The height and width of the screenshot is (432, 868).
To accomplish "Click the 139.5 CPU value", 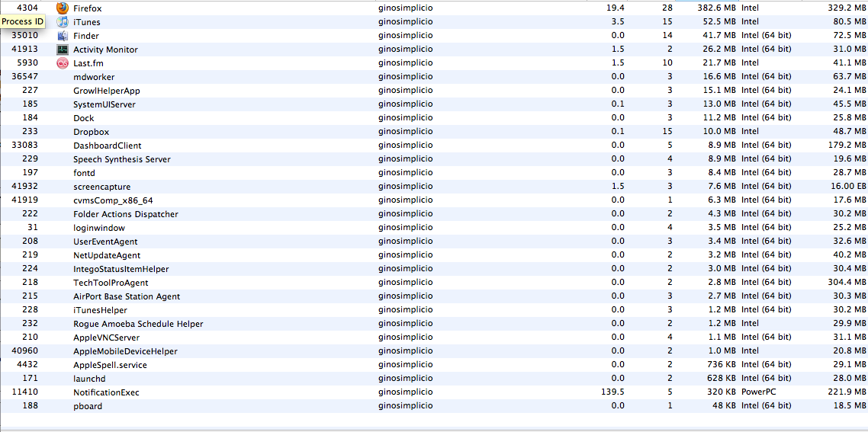I will coord(612,392).
